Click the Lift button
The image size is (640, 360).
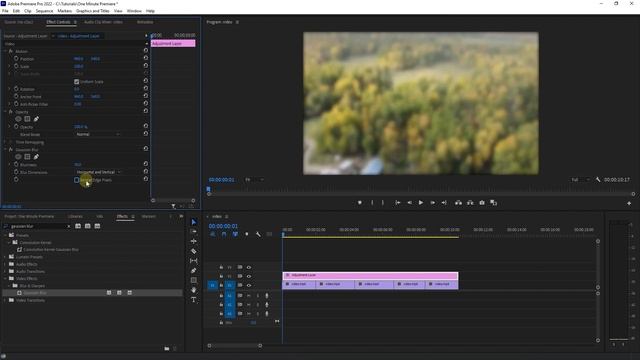tap(458, 202)
